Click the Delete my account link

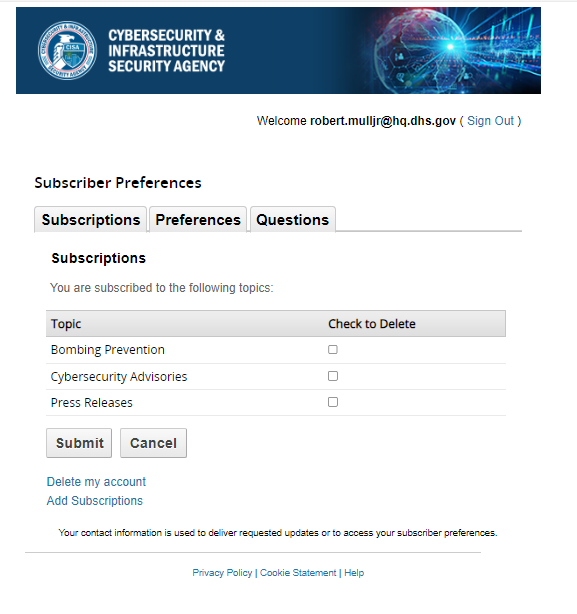tap(96, 482)
